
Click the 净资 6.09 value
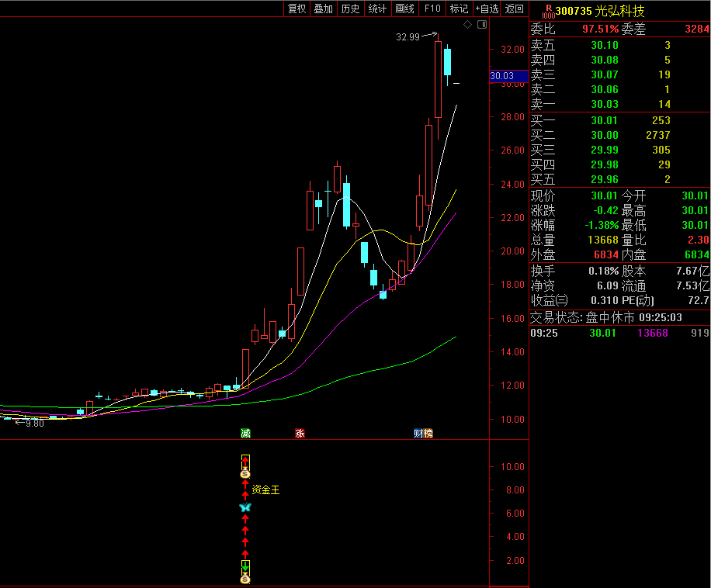608,286
